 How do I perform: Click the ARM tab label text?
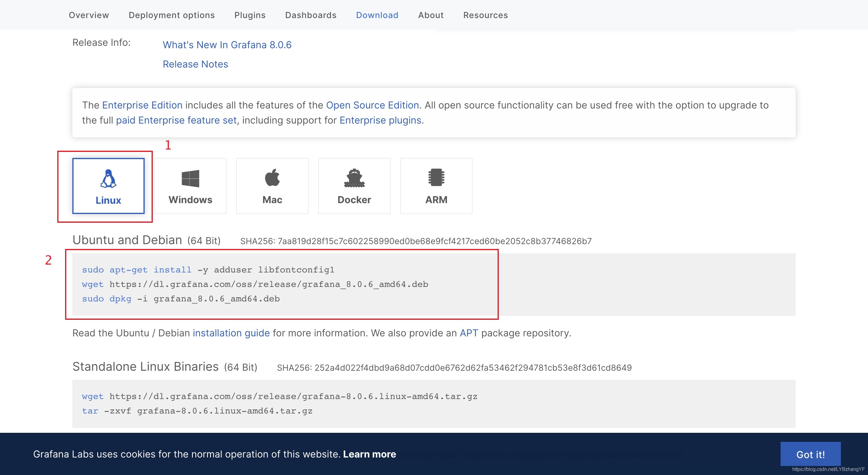pyautogui.click(x=436, y=200)
